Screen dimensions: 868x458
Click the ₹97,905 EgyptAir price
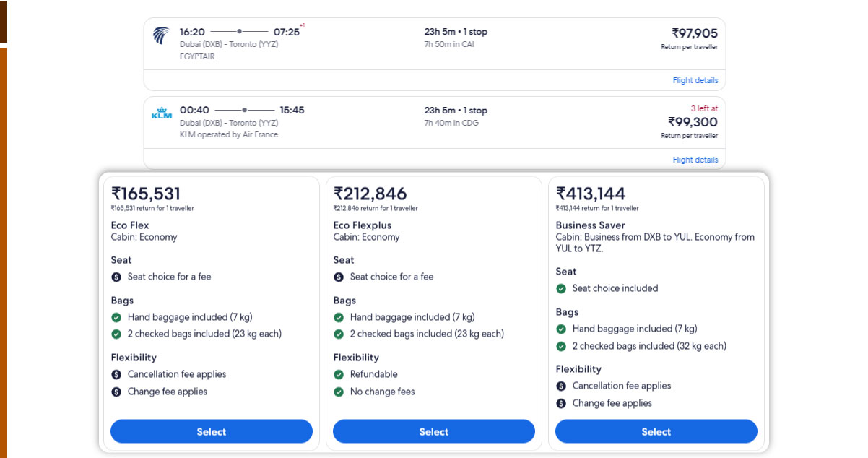click(694, 33)
